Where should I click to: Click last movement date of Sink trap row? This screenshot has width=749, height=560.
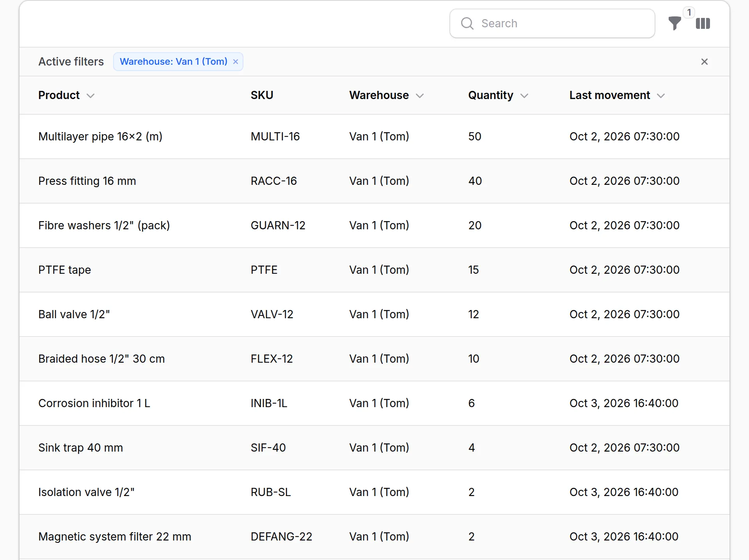625,448
